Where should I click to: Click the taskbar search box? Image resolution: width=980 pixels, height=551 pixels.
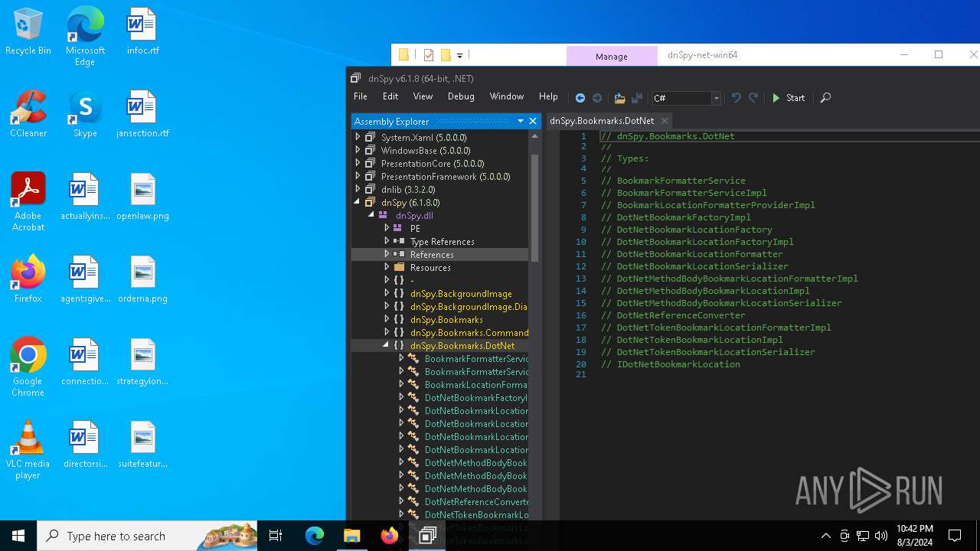[x=147, y=536]
